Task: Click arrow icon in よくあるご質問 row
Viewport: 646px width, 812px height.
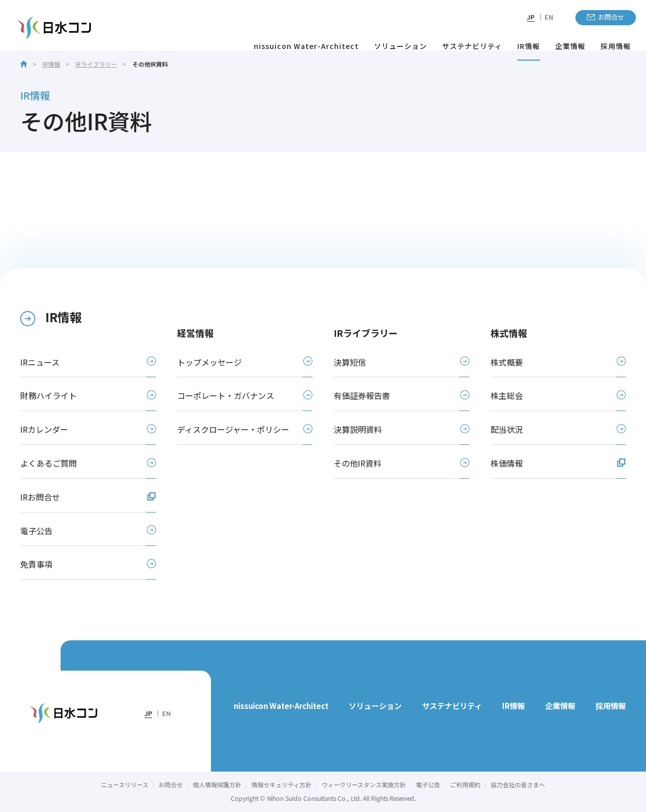Action: tap(151, 463)
